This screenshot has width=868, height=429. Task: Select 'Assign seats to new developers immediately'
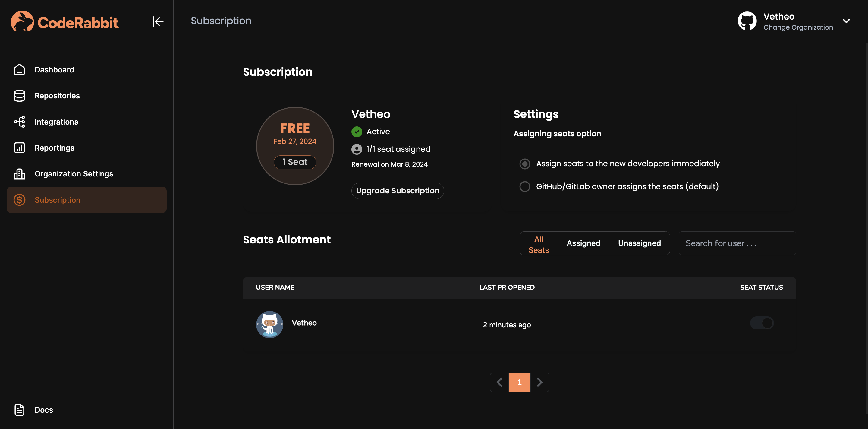click(525, 164)
